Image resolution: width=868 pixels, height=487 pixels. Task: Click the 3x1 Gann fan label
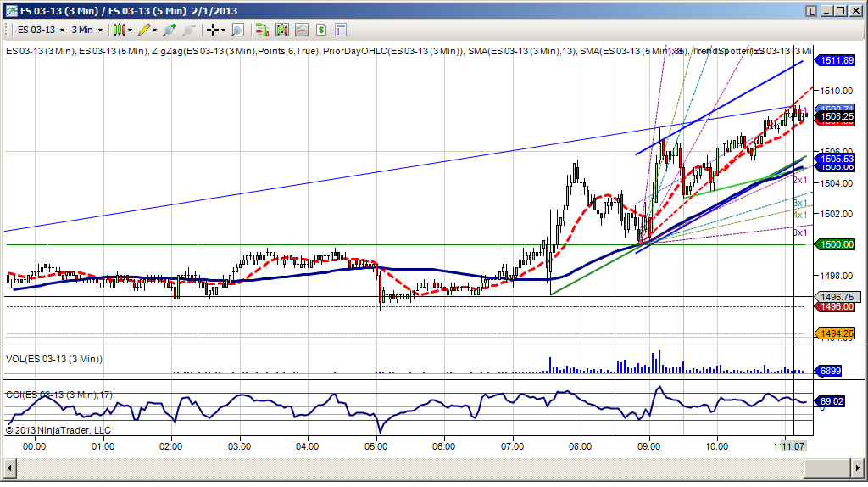point(800,204)
